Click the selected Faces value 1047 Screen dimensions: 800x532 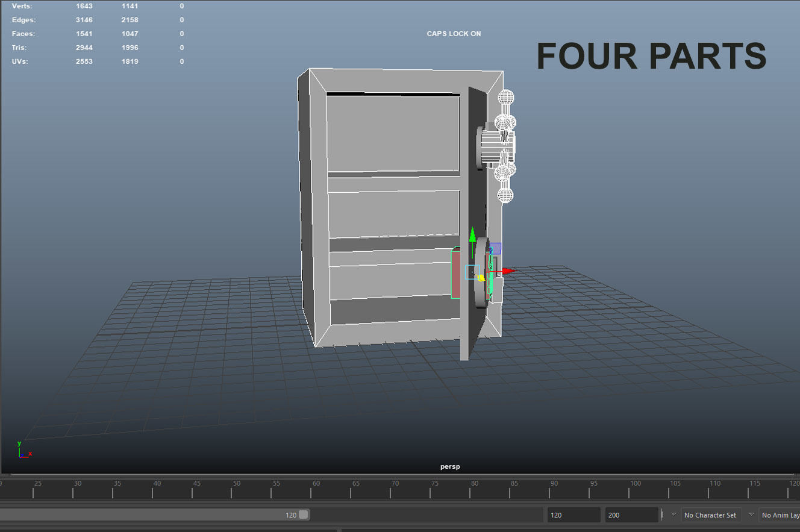click(x=130, y=34)
